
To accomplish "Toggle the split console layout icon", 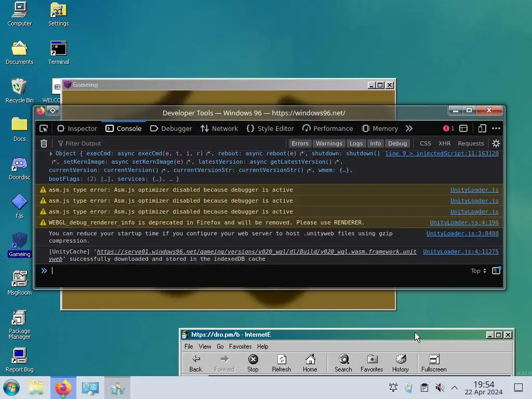I will click(463, 128).
